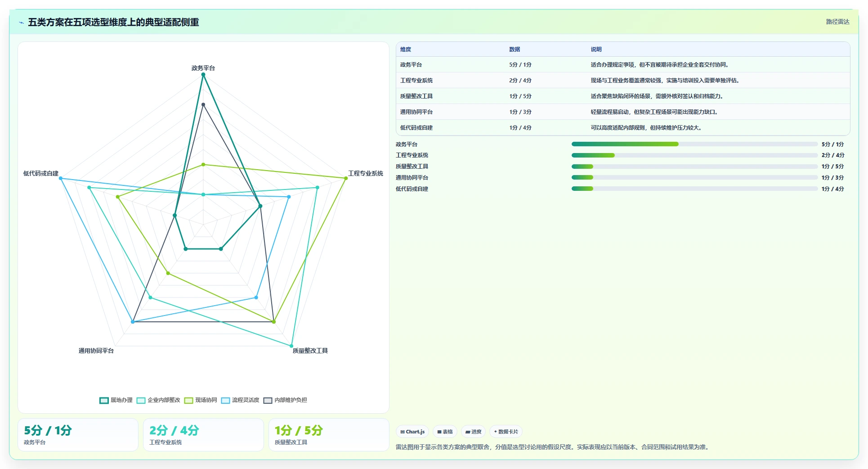Image resolution: width=868 pixels, height=469 pixels.
Task: Toggle the 流程灵活度 legend dataset
Action: tap(240, 400)
